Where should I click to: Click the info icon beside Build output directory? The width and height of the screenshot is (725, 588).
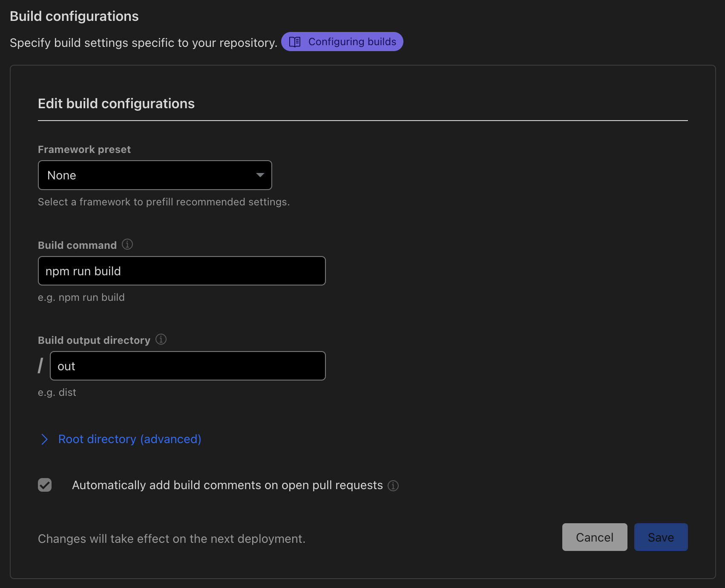[x=161, y=339]
